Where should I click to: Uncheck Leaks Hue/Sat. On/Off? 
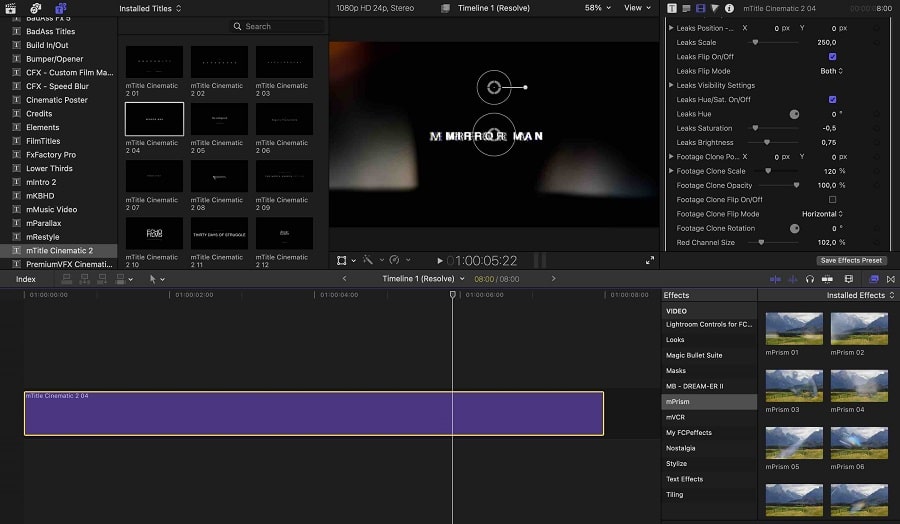(x=832, y=100)
